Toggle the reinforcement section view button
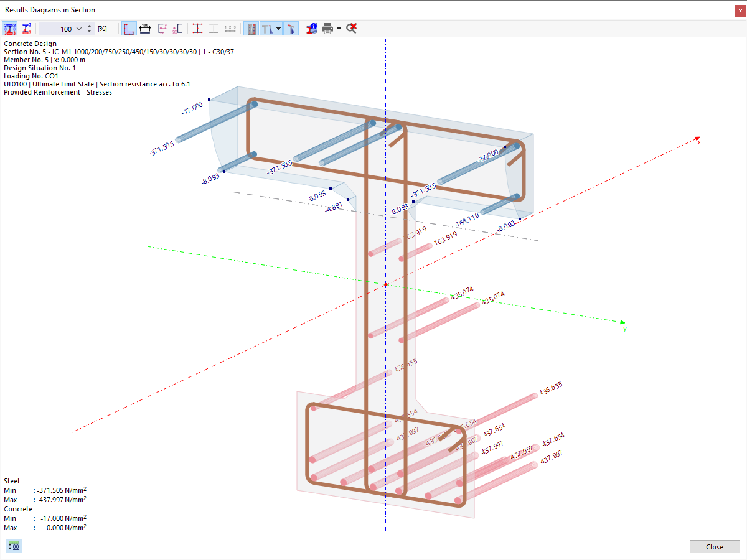 pyautogui.click(x=251, y=29)
